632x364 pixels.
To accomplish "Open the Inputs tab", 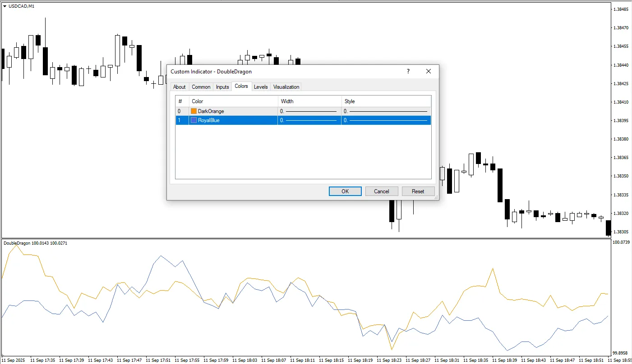I will tap(222, 87).
